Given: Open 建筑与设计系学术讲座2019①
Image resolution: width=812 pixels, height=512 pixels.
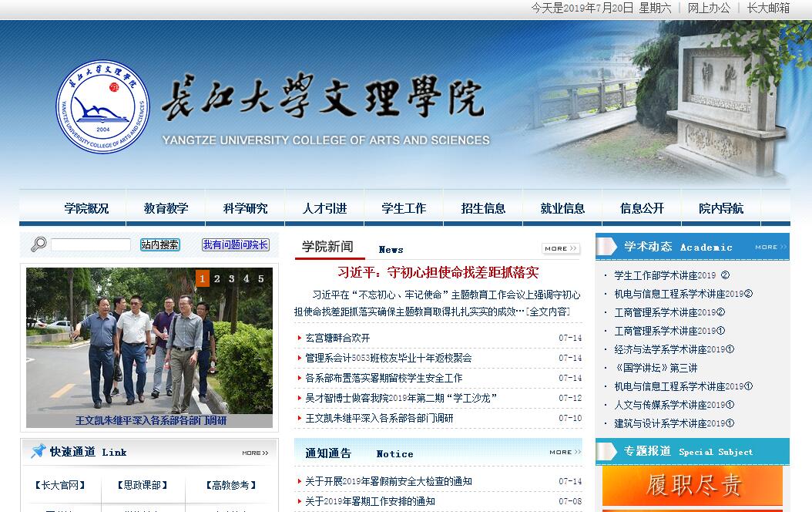Looking at the screenshot, I should (x=674, y=423).
